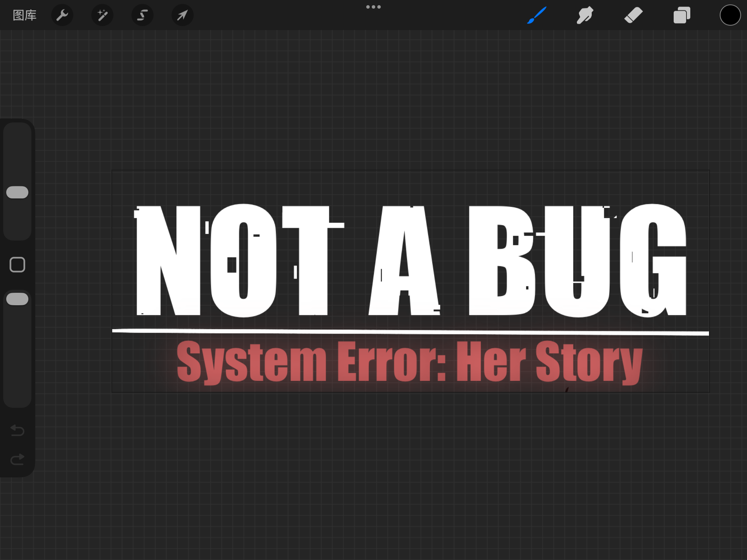Select the Brush paint tool
Image resolution: width=747 pixels, height=560 pixels.
(x=537, y=15)
